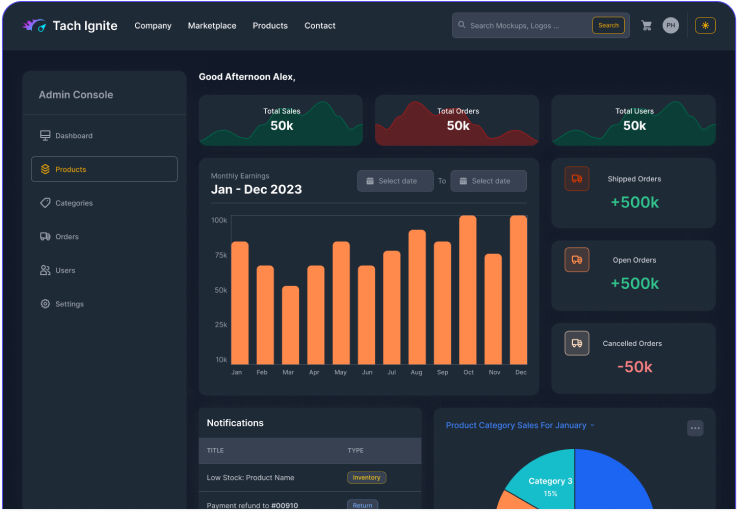Click the Products layers icon in sidebar
The width and height of the screenshot is (739, 512).
(x=45, y=169)
